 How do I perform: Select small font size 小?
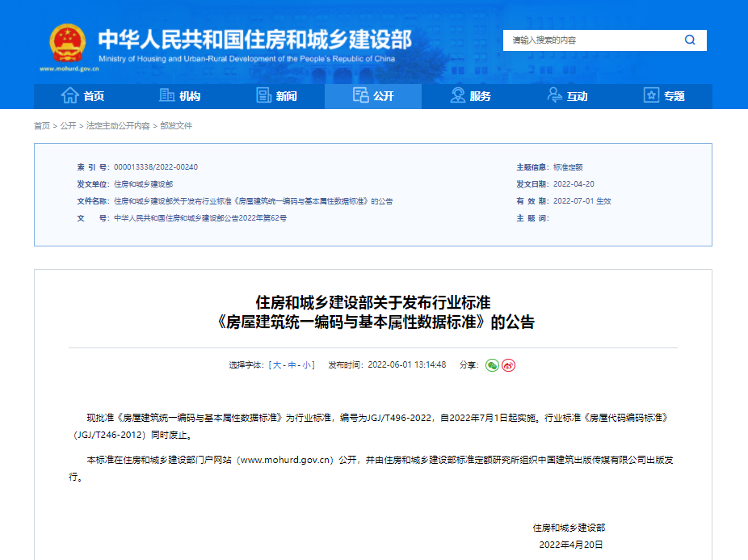[307, 365]
